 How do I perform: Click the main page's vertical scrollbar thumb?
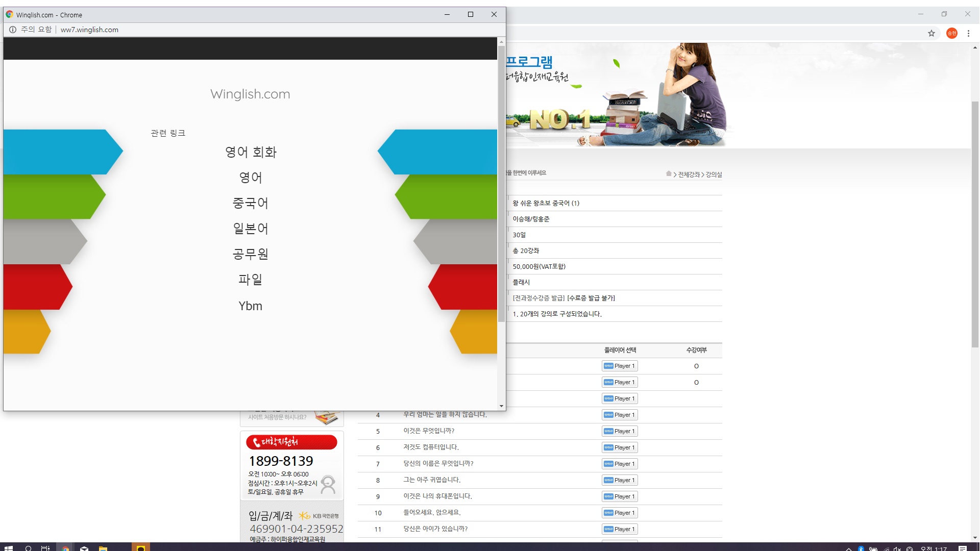click(x=975, y=224)
